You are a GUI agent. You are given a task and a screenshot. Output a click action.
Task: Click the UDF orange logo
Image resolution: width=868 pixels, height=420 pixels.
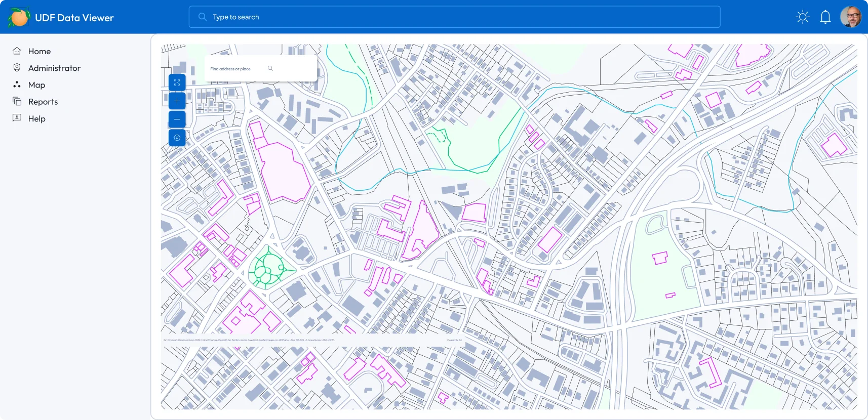[19, 17]
